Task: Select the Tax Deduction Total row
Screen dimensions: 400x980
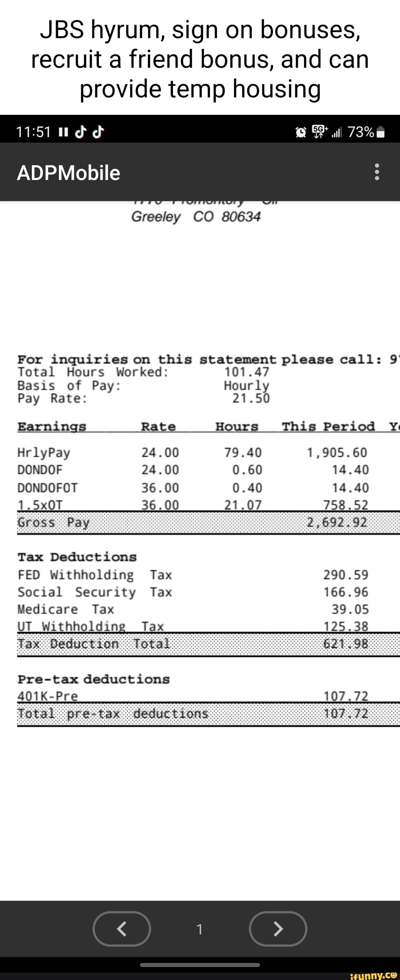Action: pos(208,644)
